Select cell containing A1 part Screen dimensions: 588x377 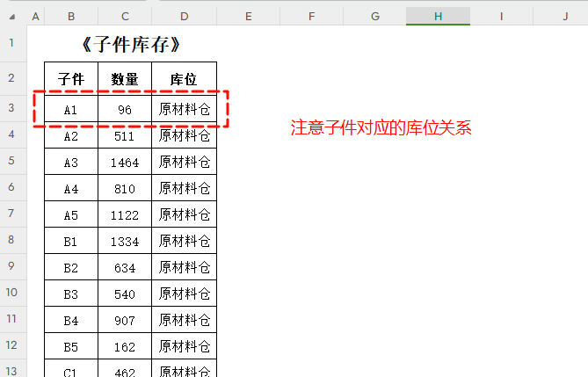(71, 109)
